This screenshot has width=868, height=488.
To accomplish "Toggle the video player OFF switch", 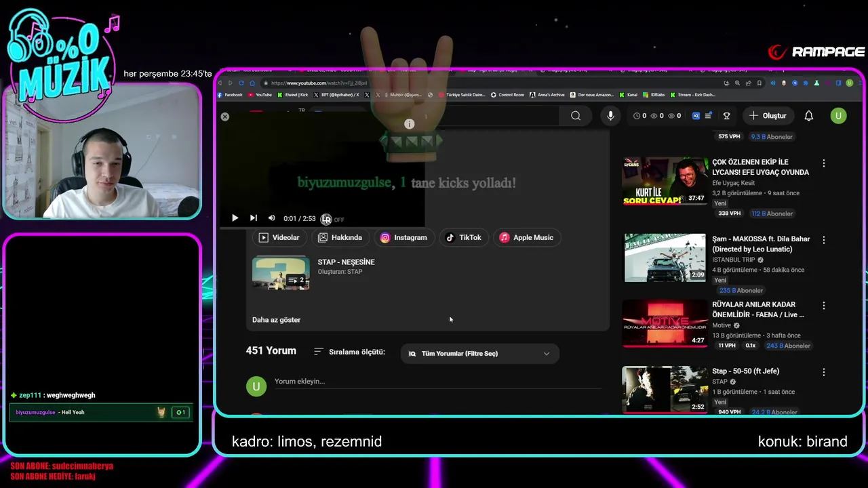I will tap(332, 219).
